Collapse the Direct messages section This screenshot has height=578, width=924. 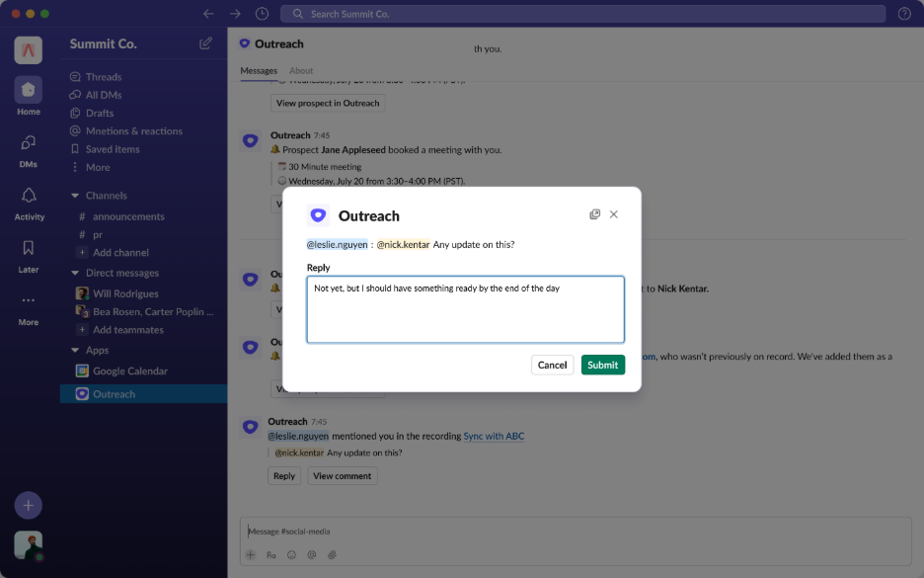[x=75, y=273]
